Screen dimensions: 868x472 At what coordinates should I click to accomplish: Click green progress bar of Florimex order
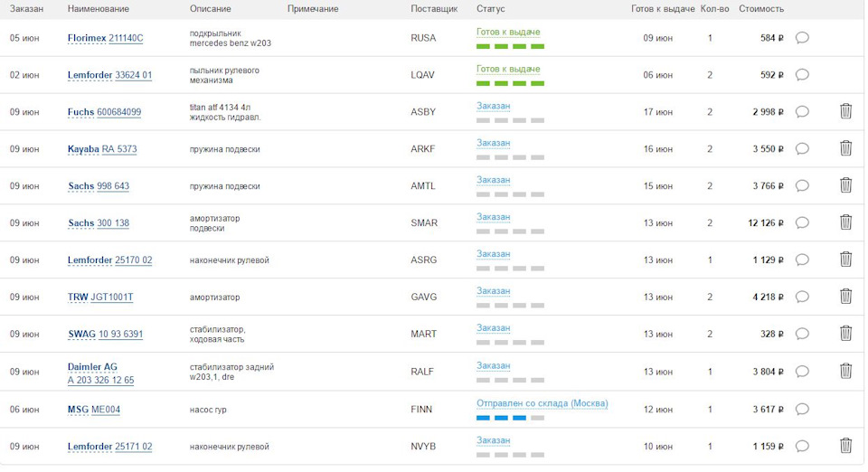(510, 46)
